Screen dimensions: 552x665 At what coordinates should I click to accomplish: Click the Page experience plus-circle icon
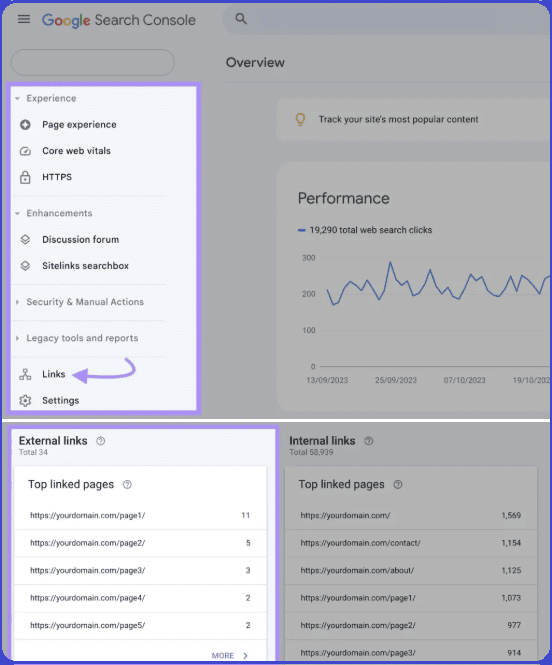coord(25,125)
